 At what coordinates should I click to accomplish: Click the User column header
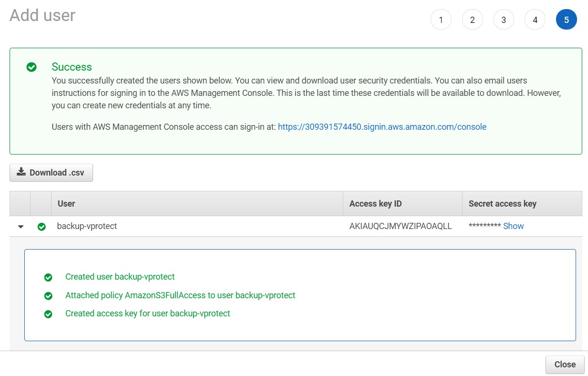[x=66, y=204]
